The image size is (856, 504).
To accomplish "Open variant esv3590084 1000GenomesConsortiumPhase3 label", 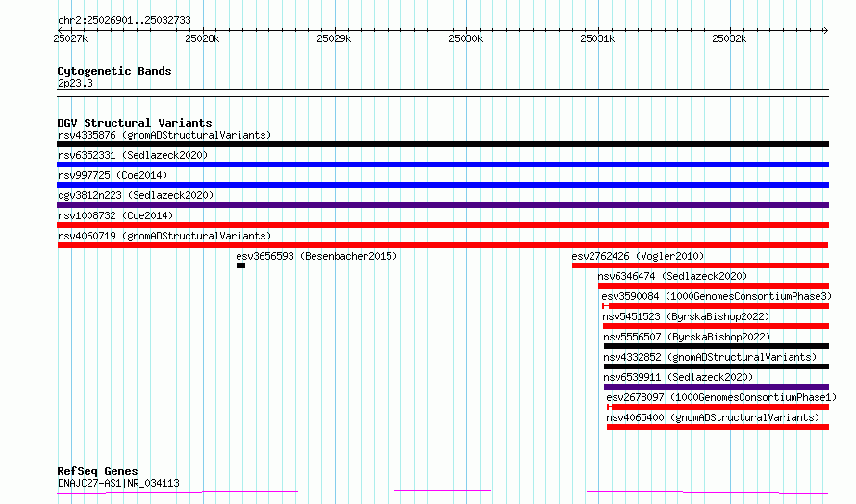I will pyautogui.click(x=717, y=296).
